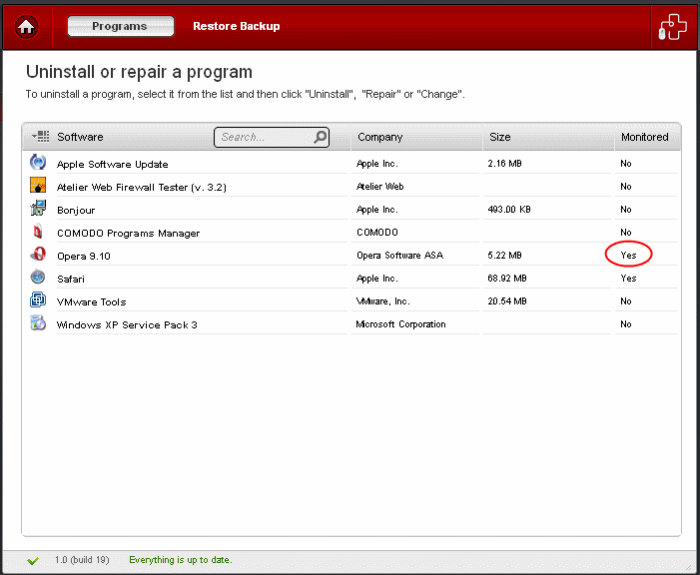Select Windows XP Service Pack 3 entry
This screenshot has height=575, width=700.
click(x=127, y=325)
